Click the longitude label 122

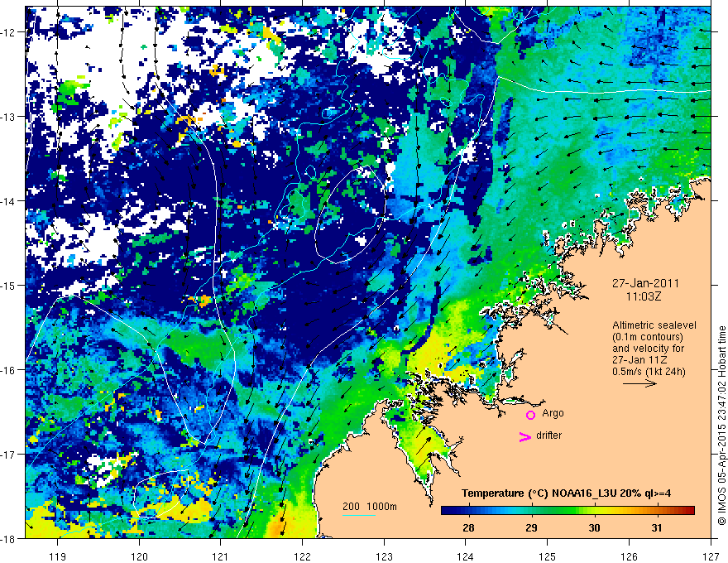302,556
